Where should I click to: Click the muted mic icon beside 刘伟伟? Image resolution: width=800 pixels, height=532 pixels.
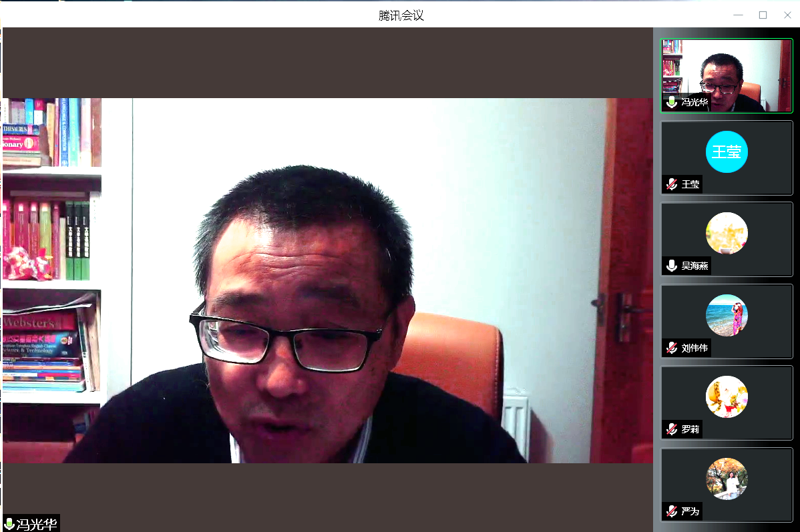click(672, 348)
